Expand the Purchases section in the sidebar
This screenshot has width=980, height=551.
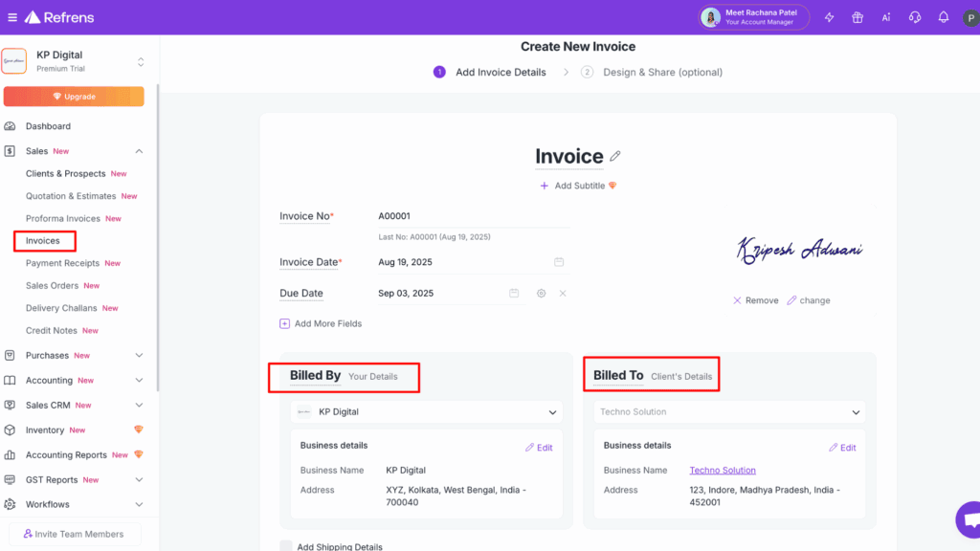pyautogui.click(x=139, y=355)
